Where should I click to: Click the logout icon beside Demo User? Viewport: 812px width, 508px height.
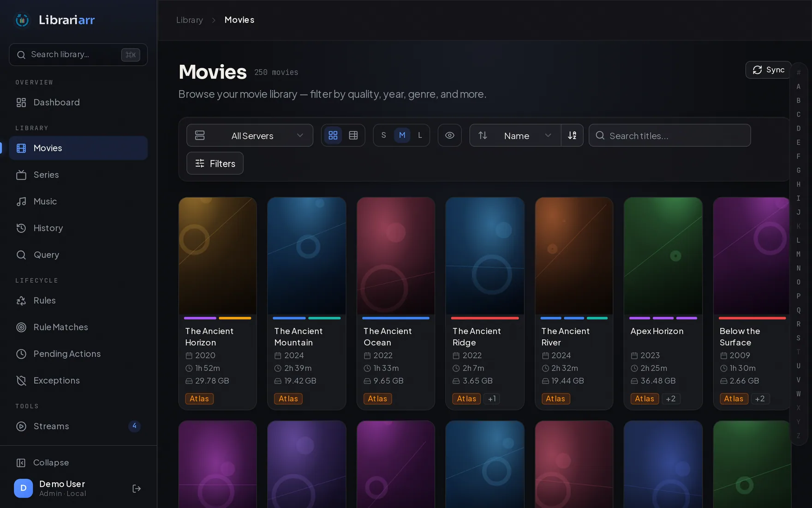point(137,488)
